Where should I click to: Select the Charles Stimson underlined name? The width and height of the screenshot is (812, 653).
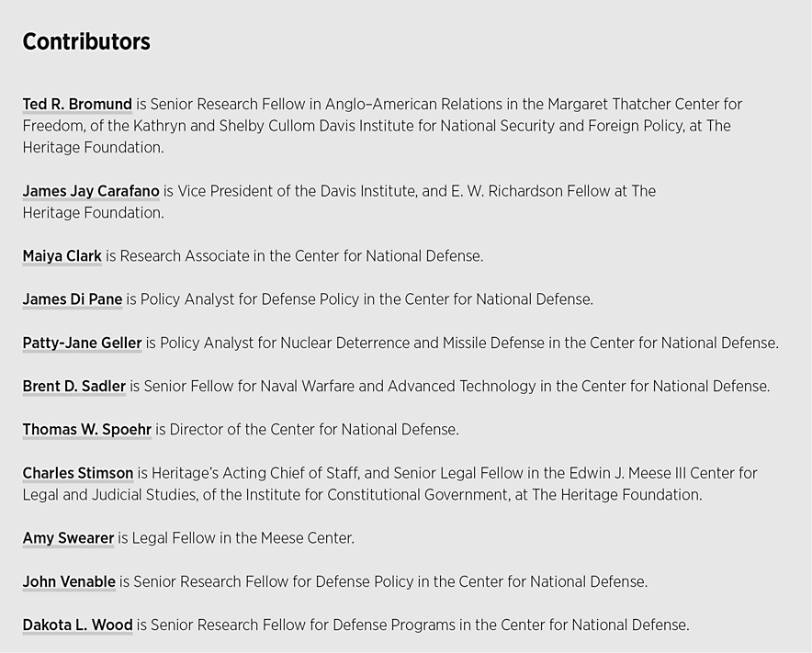[x=78, y=474]
